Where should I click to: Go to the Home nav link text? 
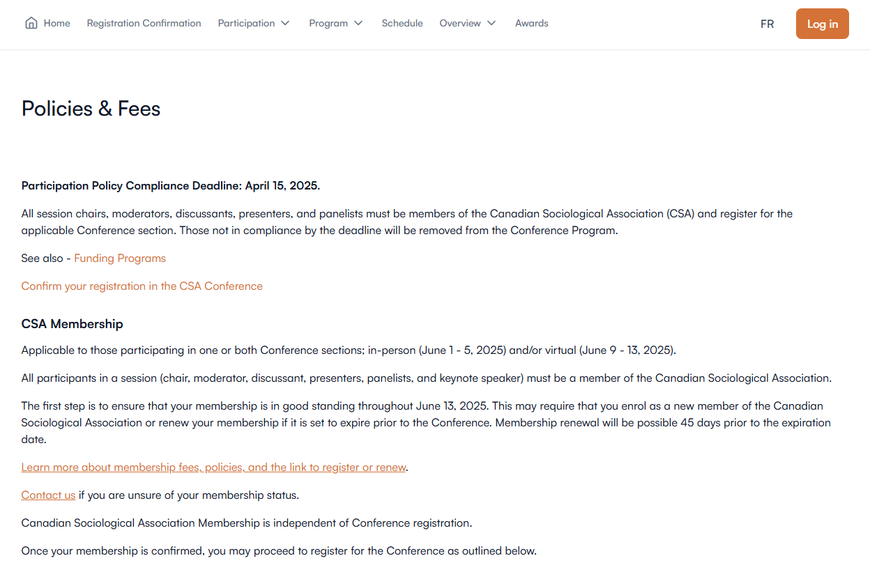coord(56,23)
